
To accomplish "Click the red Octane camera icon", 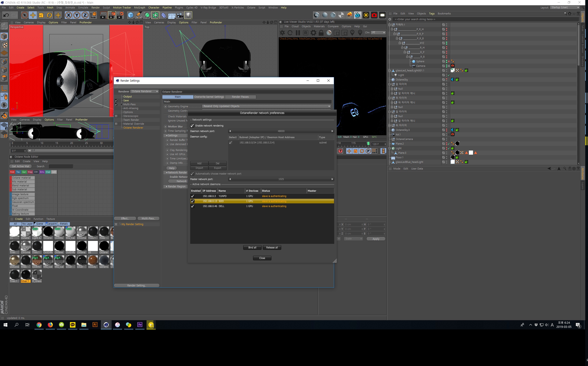I will (374, 15).
